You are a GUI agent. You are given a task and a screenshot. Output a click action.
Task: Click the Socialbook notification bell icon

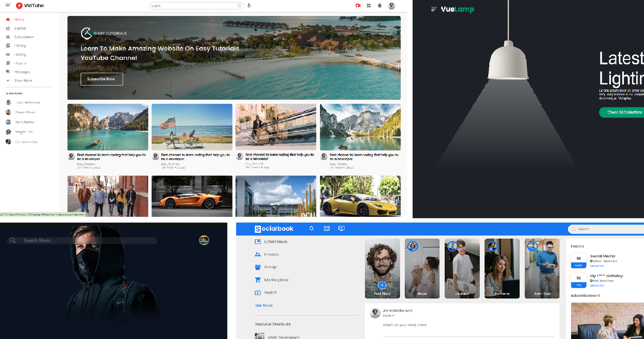pos(311,228)
